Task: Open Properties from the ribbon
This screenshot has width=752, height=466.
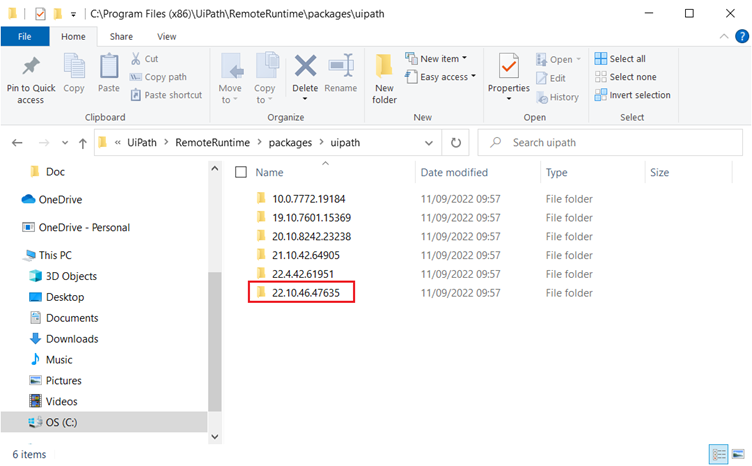Action: 508,68
